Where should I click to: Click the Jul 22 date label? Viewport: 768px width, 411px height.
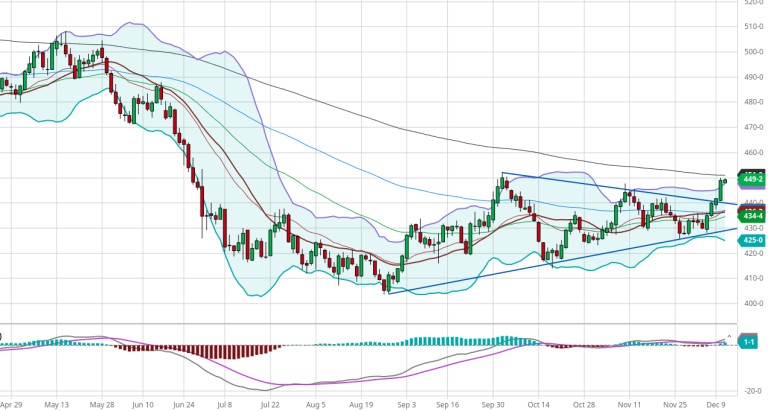[x=270, y=406]
